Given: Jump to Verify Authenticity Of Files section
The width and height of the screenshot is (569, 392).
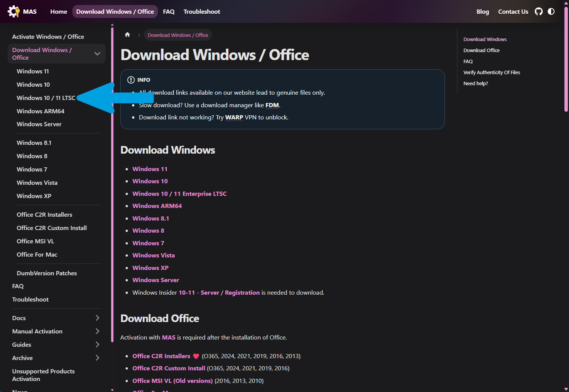Looking at the screenshot, I should click(491, 72).
